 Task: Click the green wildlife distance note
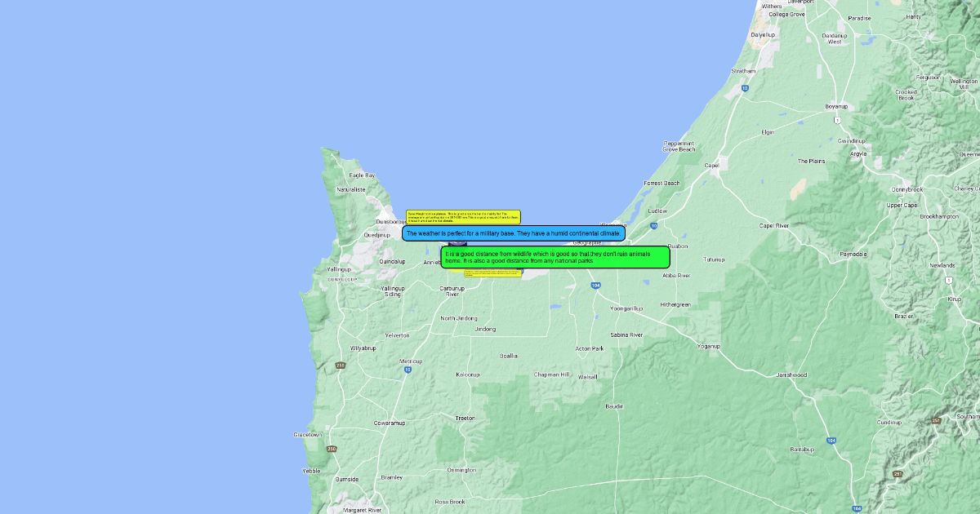pyautogui.click(x=555, y=257)
